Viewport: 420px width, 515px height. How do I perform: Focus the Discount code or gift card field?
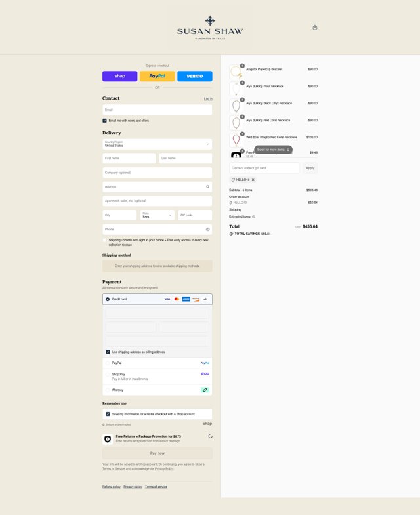pos(264,168)
